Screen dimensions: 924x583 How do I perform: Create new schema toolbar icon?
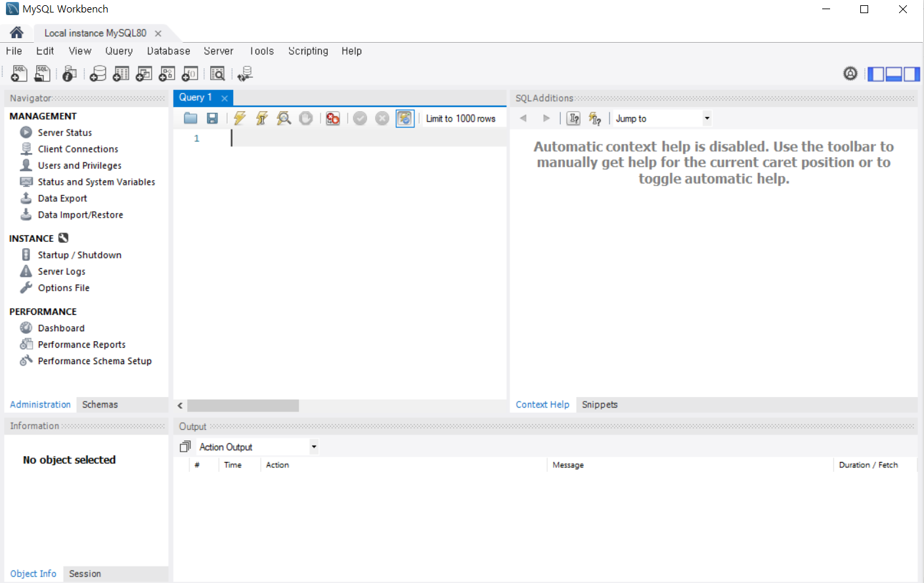pos(98,74)
